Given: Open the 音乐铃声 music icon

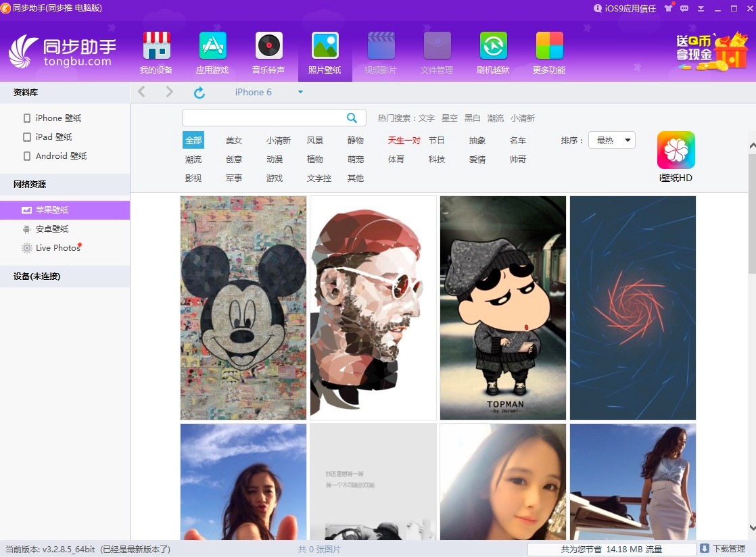Looking at the screenshot, I should [x=268, y=46].
